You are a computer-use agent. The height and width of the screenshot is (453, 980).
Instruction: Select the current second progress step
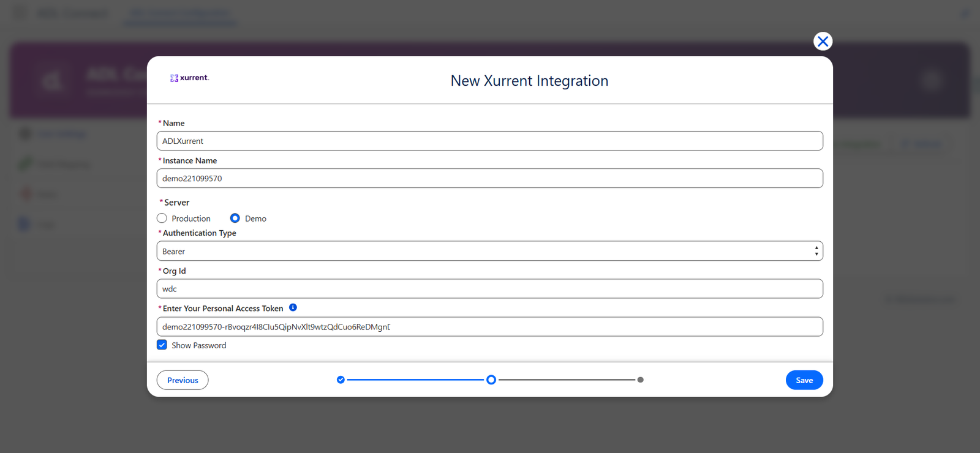tap(491, 380)
